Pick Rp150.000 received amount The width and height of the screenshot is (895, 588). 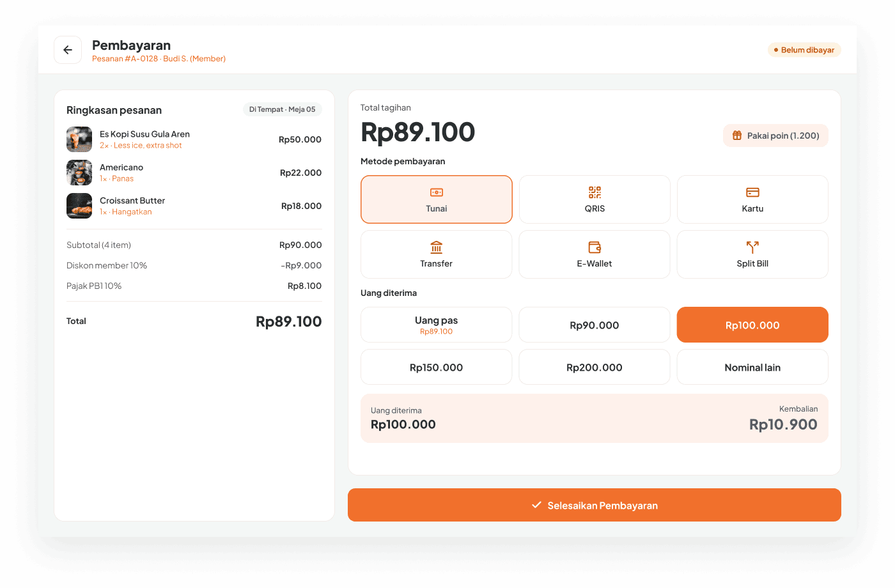point(437,367)
